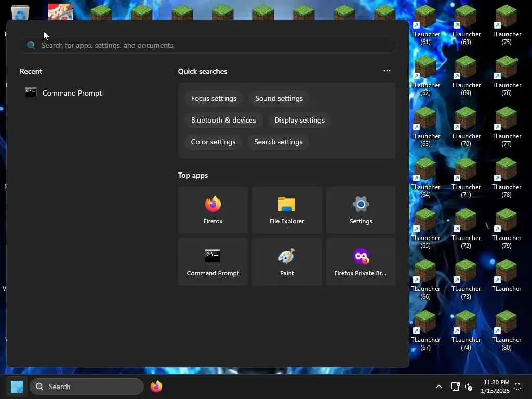Open Firefox from Top apps
Image resolution: width=532 pixels, height=399 pixels.
click(x=212, y=210)
